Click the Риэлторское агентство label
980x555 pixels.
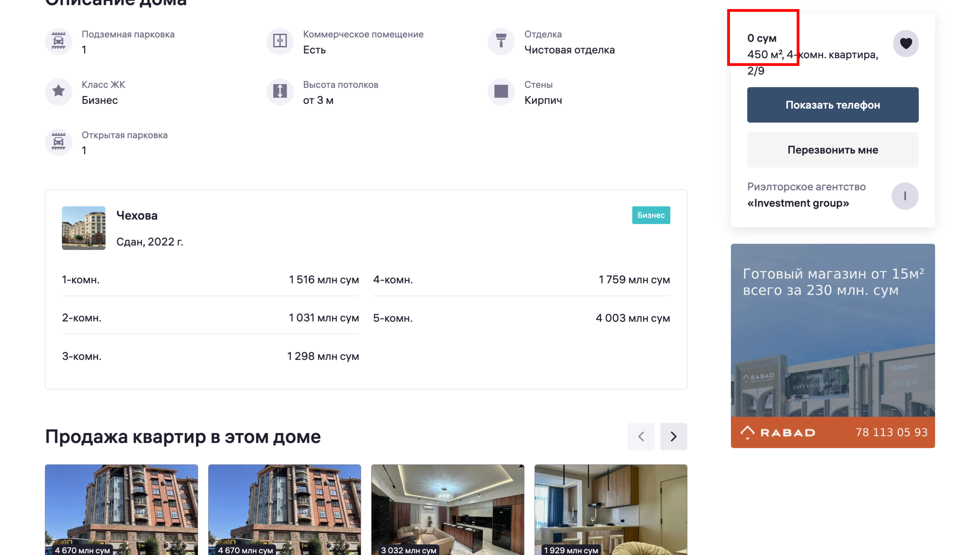click(x=806, y=187)
